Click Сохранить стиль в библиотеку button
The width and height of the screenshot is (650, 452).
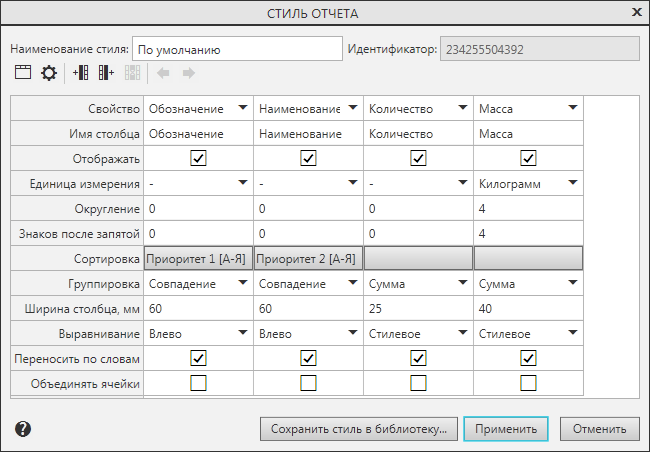pyautogui.click(x=358, y=429)
